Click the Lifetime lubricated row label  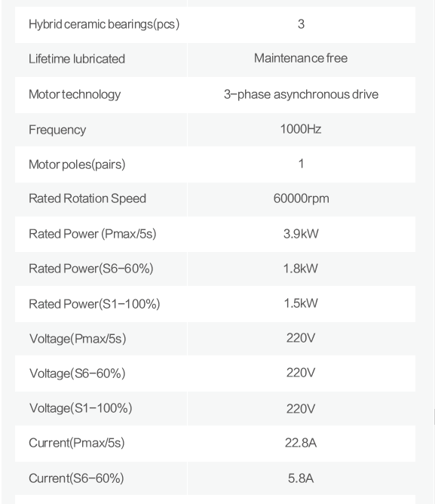pos(77,59)
